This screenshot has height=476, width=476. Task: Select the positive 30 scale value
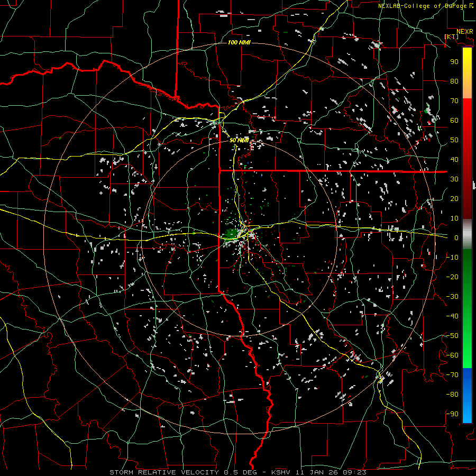point(454,179)
